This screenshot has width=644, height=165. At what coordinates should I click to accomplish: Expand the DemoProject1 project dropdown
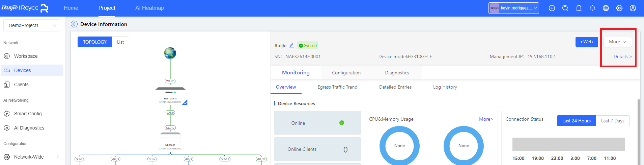click(32, 25)
